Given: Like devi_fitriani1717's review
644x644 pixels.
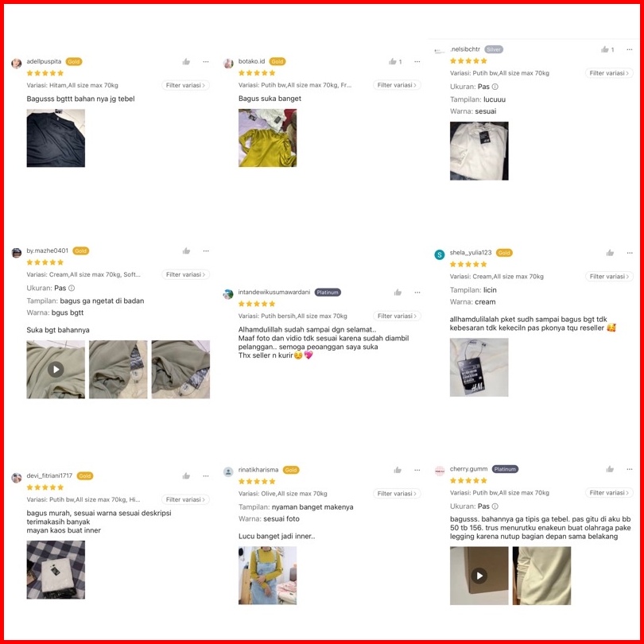Looking at the screenshot, I should (186, 476).
